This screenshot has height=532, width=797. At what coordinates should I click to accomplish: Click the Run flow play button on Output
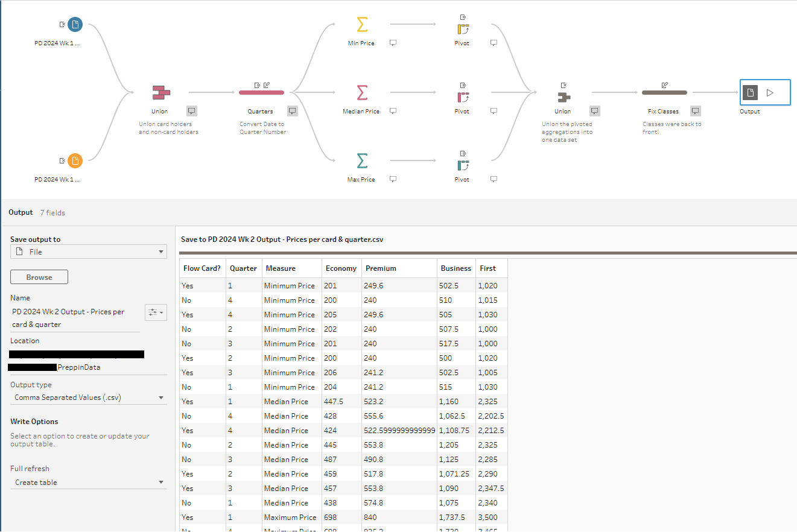(x=770, y=93)
